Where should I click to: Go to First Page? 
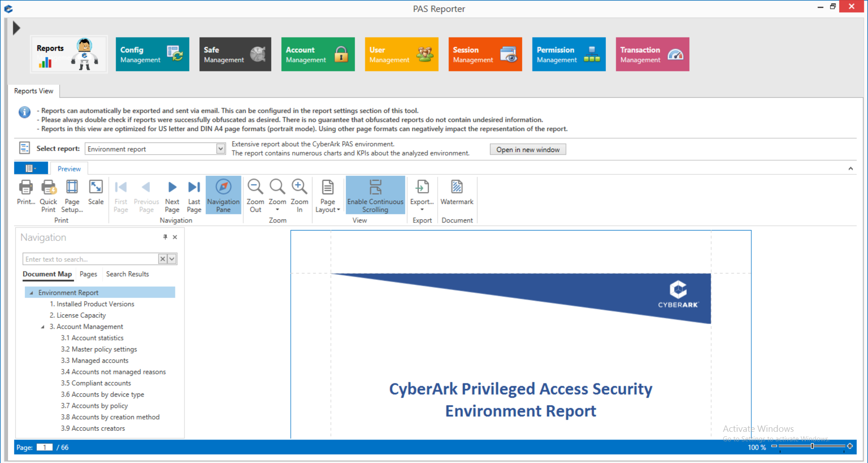coord(121,196)
